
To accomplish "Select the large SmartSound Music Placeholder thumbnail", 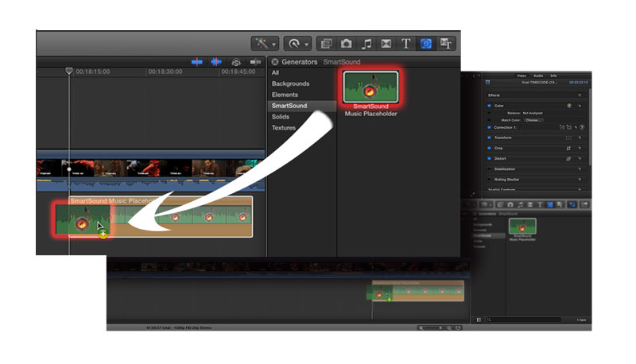I will coord(370,87).
